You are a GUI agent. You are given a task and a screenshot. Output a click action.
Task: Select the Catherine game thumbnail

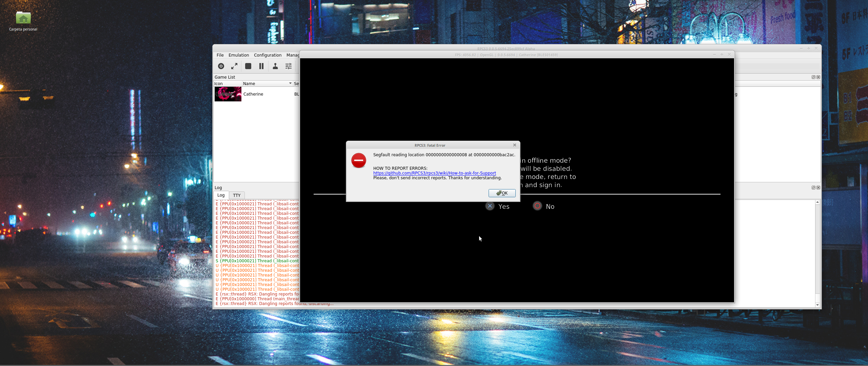click(x=228, y=94)
